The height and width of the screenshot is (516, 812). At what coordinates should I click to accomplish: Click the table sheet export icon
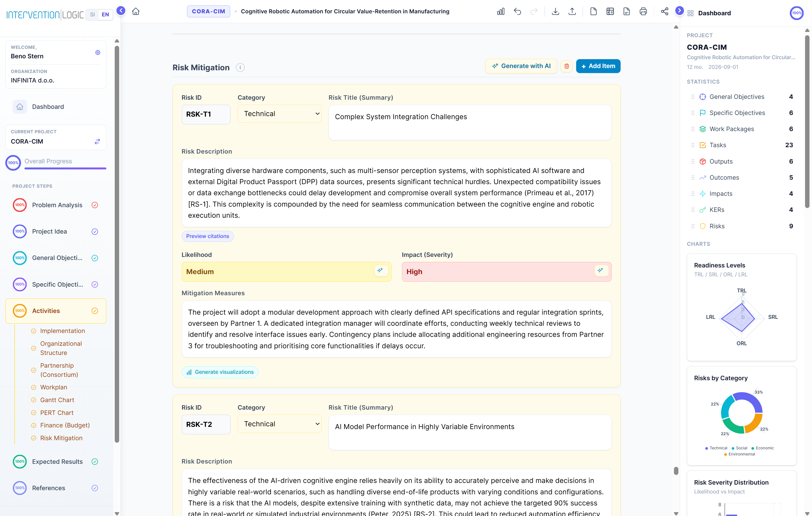click(x=610, y=11)
